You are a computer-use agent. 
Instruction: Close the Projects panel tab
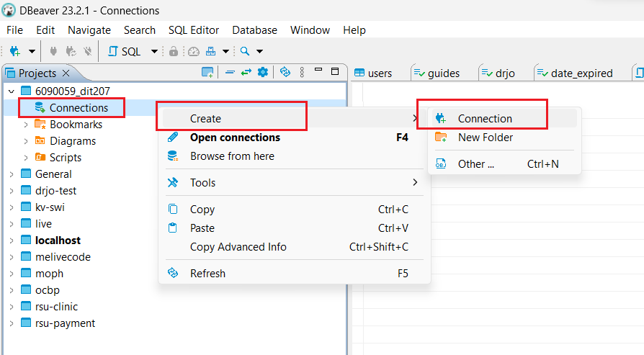[x=66, y=73]
